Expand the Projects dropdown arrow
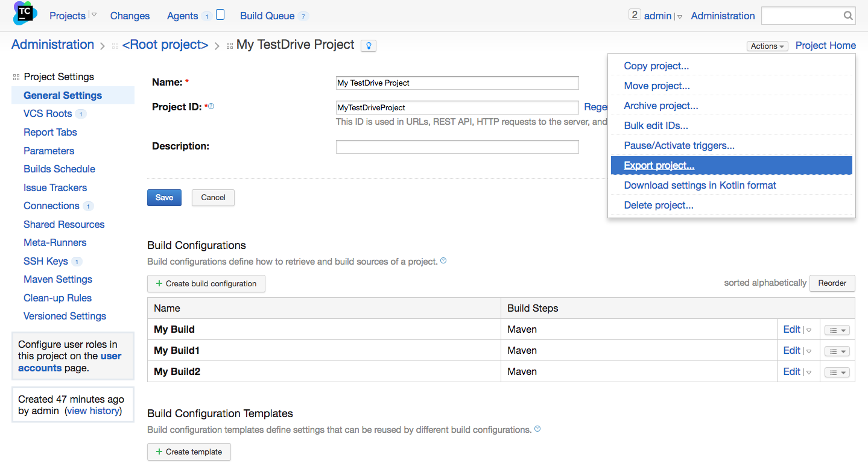 (93, 15)
